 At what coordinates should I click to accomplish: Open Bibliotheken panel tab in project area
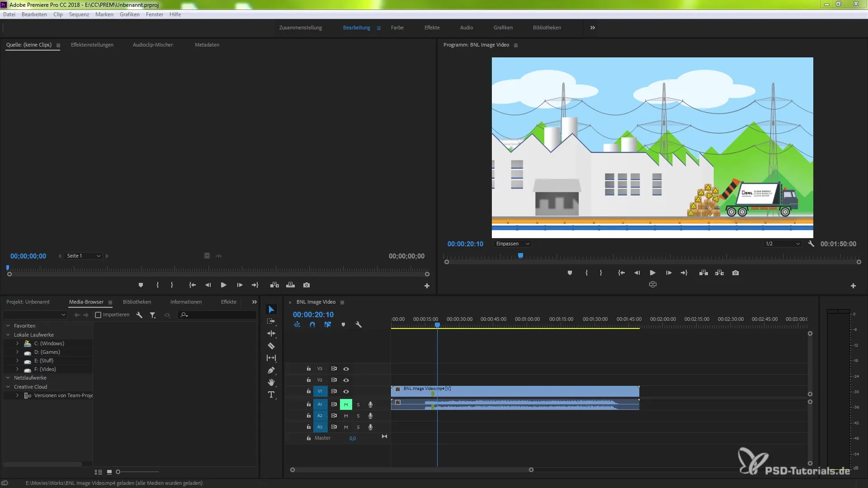(x=137, y=302)
